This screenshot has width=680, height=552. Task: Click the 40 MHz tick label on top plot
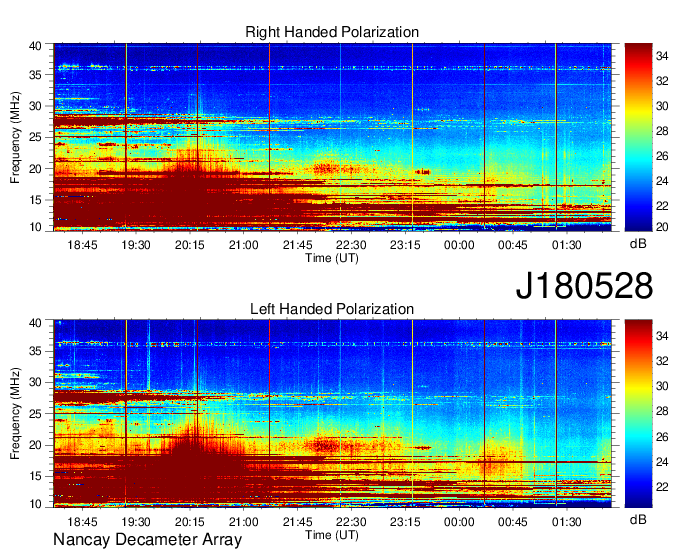coord(35,46)
